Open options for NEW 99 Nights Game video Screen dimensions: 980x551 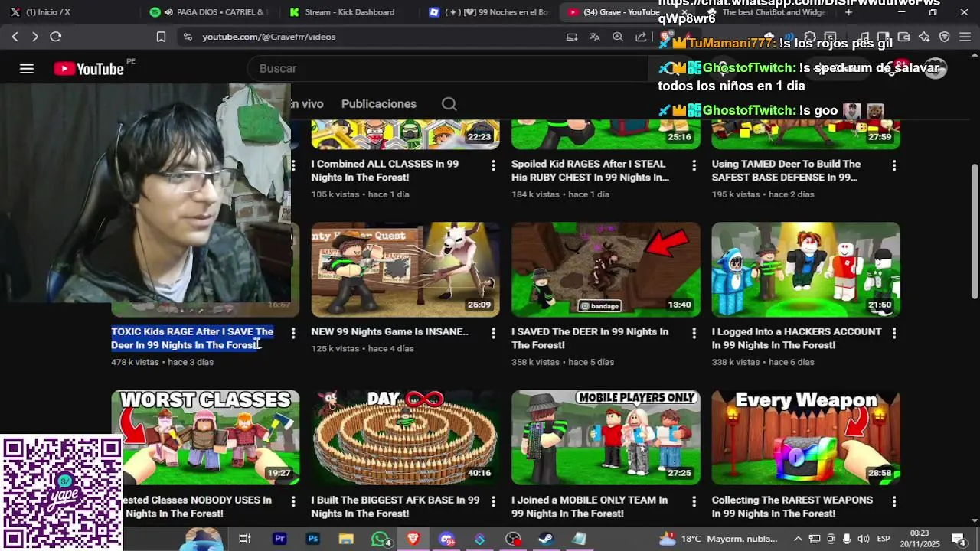(493, 334)
